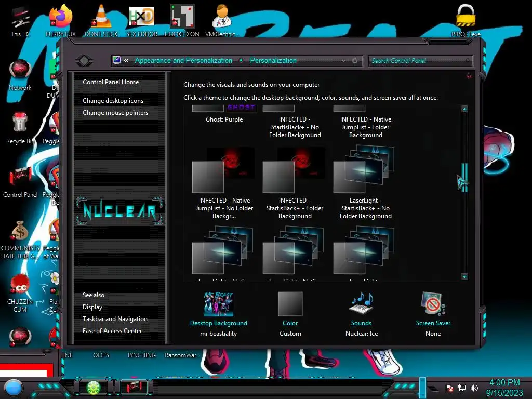Screen dimensions: 532x399
Task: Click the Screen Saver icon
Action: tap(433, 303)
